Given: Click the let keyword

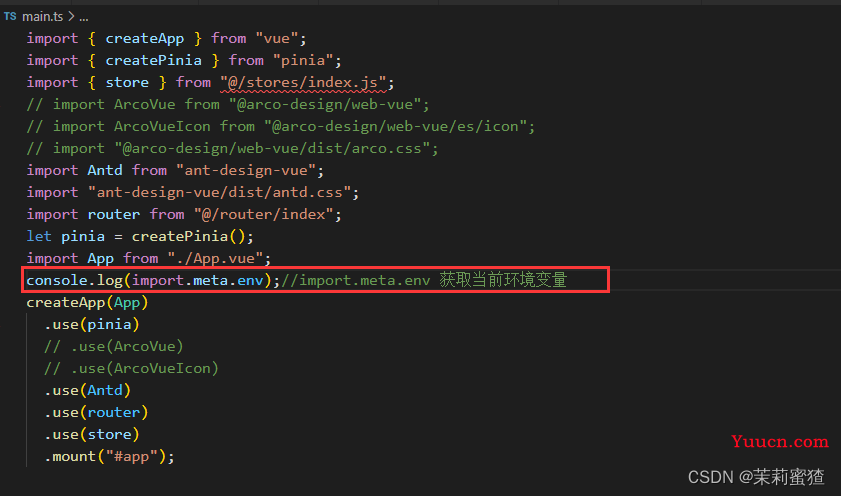Looking at the screenshot, I should pos(39,236).
